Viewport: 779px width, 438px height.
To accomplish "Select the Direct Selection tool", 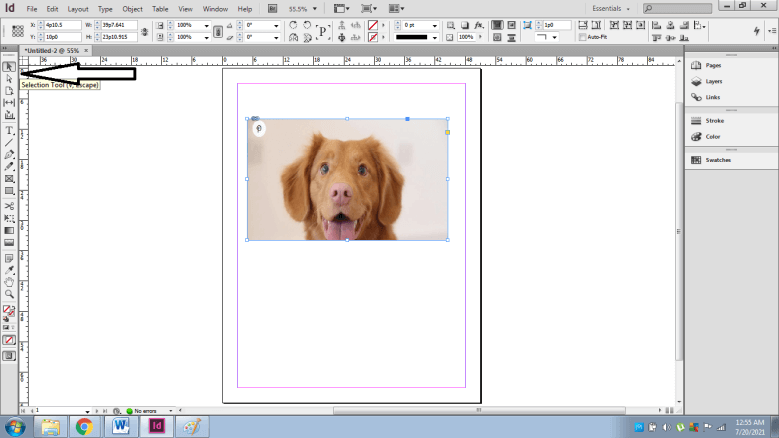I will point(9,79).
